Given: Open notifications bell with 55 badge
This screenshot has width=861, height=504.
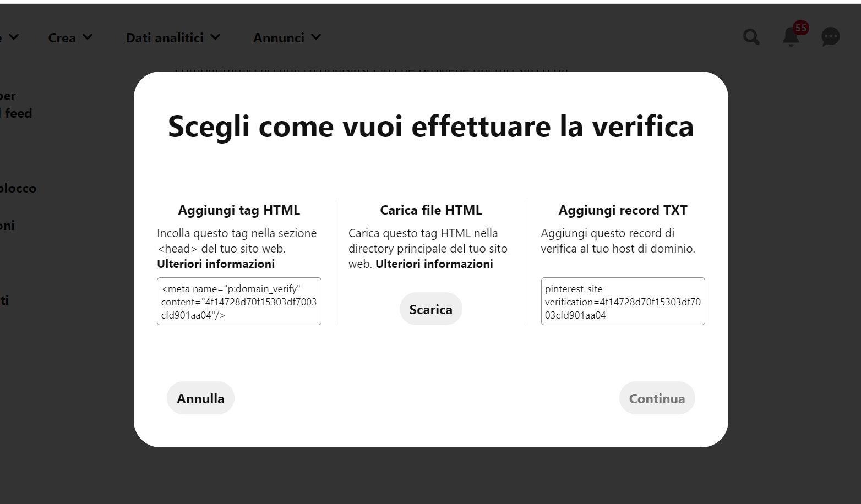Looking at the screenshot, I should pyautogui.click(x=791, y=37).
